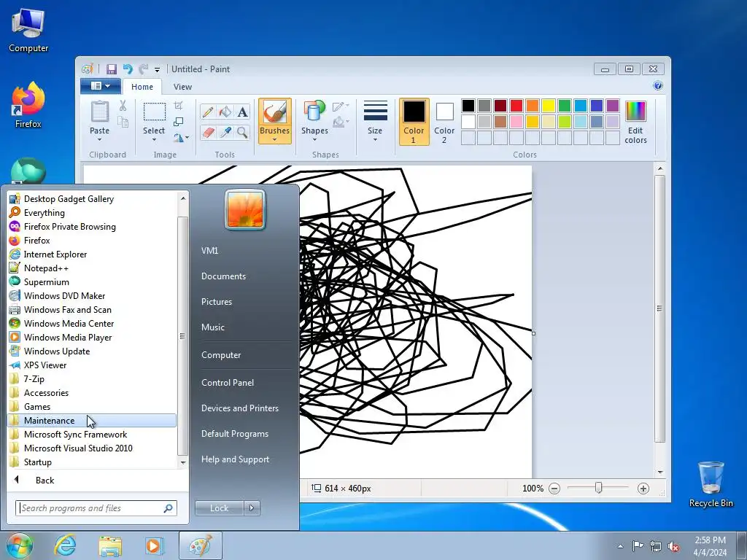Open Recycle Bin on the desktop
Screen dimensions: 747x560
(711, 484)
